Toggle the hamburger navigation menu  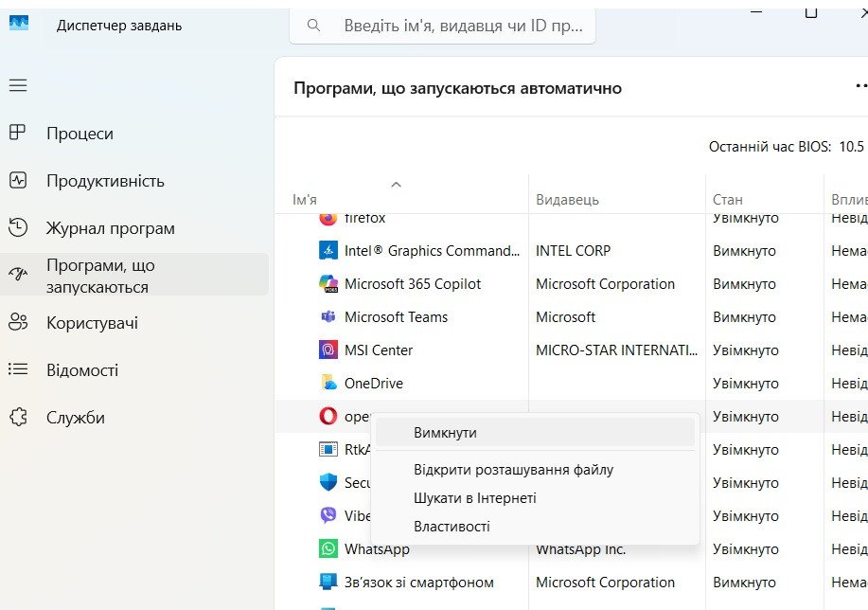point(18,85)
